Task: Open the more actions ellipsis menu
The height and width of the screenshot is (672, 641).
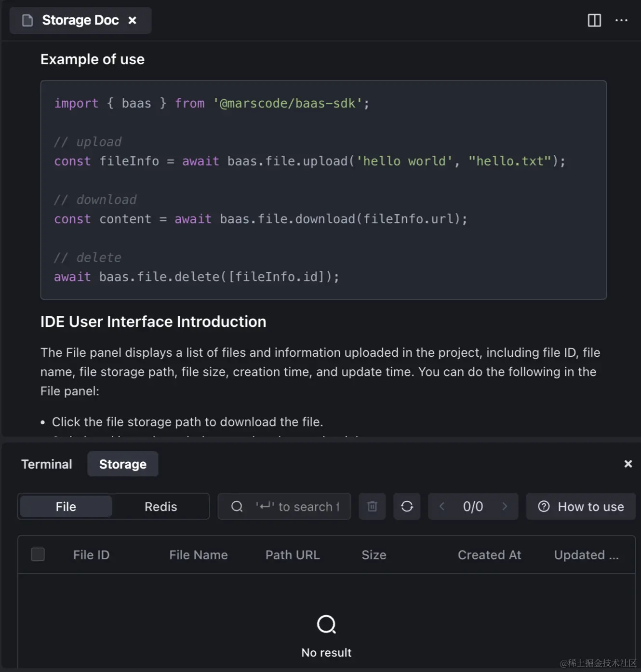Action: 621,20
